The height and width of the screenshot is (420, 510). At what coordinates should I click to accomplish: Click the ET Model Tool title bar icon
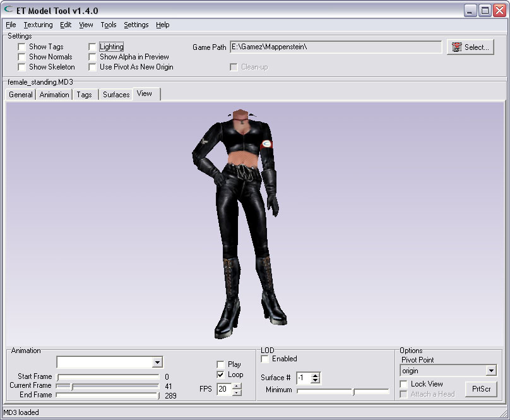pos(8,9)
